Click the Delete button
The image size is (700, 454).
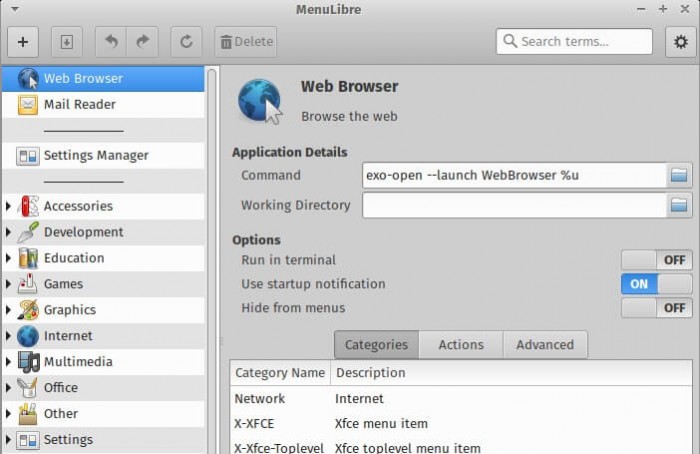click(246, 42)
